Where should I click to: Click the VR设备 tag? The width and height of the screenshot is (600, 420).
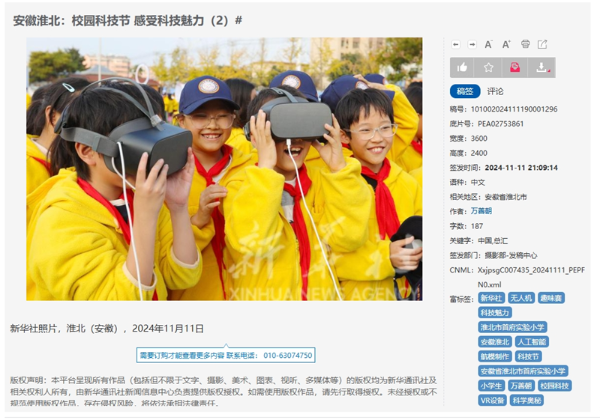coord(492,400)
